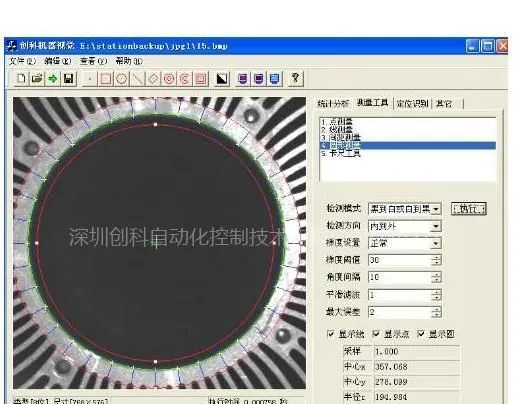Expand the 梯度设置 dropdown
Viewport: 515px width, 404px height.
[436, 244]
